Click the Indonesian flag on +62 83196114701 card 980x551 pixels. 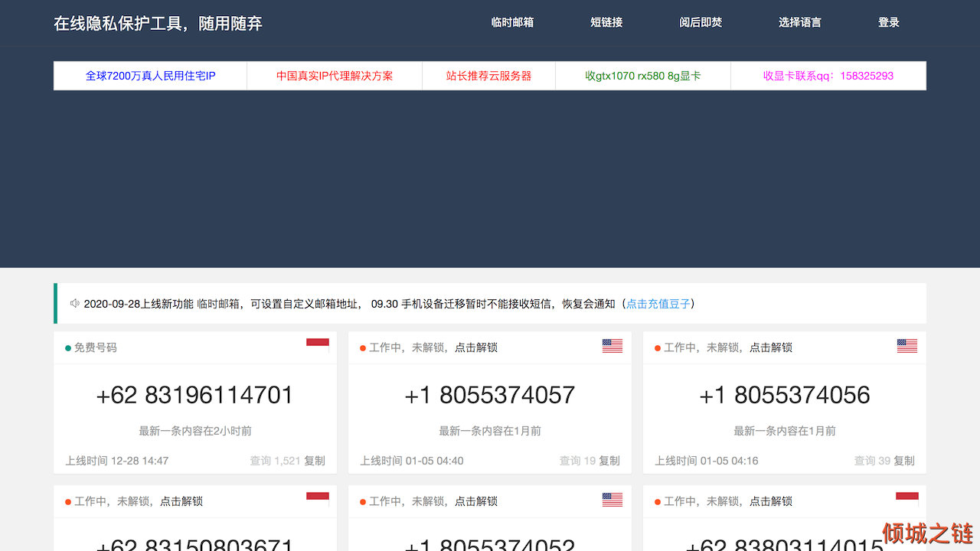click(x=318, y=346)
